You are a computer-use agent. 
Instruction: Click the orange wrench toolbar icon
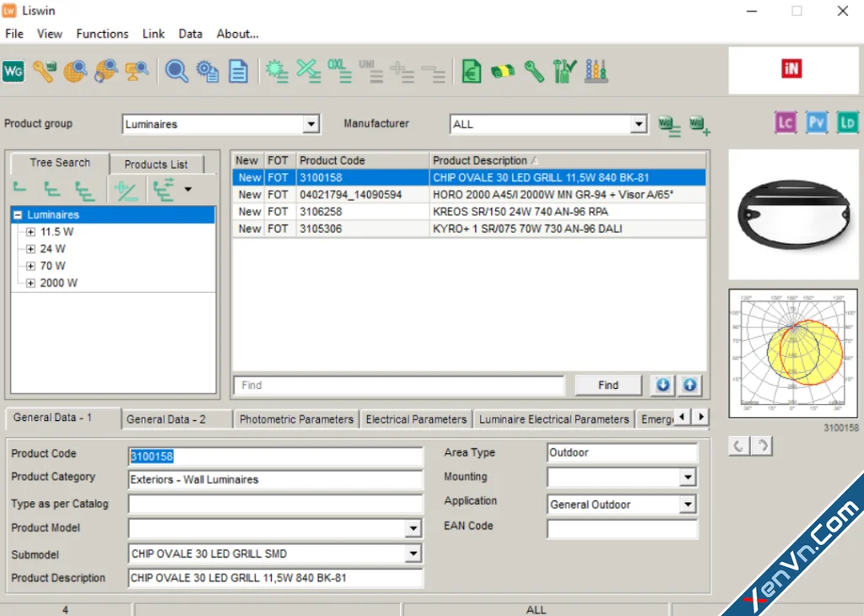(44, 71)
